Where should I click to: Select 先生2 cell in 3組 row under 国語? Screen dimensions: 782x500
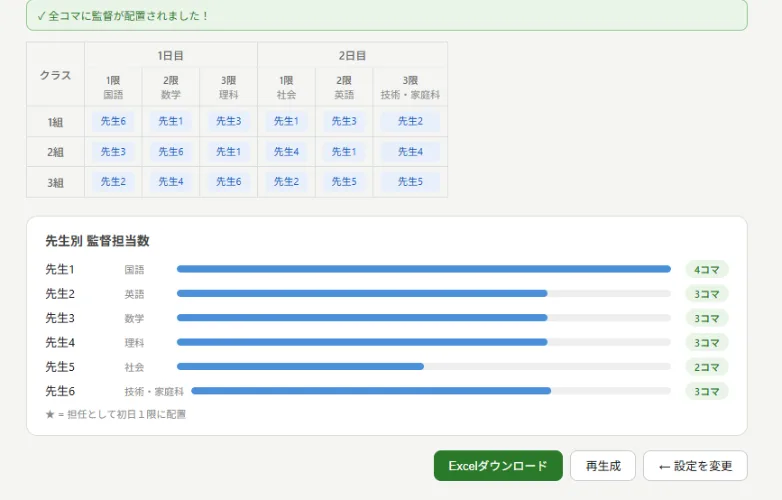click(113, 182)
